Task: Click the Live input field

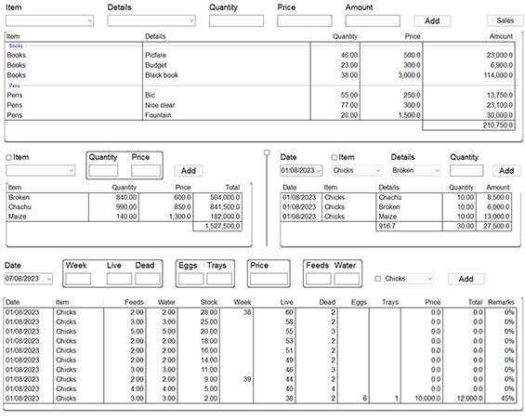Action: click(119, 279)
